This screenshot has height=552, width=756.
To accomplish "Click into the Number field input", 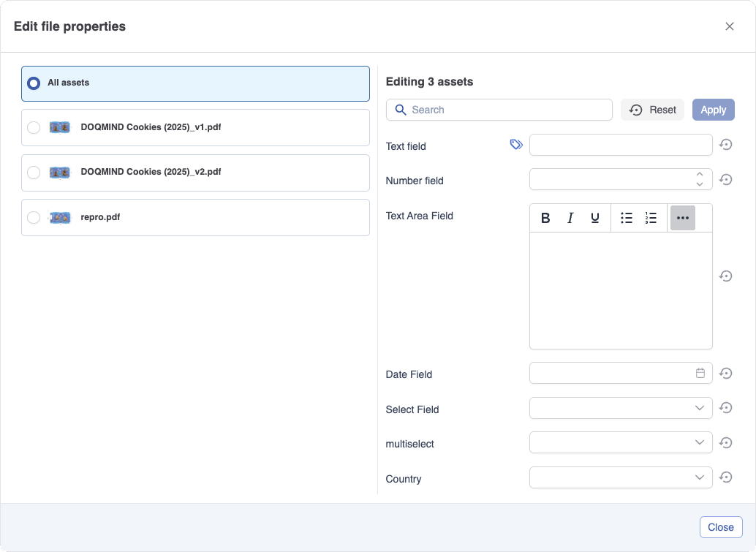I will tap(621, 179).
